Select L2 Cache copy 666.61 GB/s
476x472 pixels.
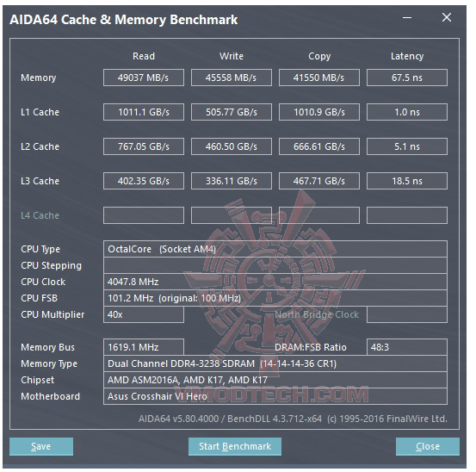319,146
